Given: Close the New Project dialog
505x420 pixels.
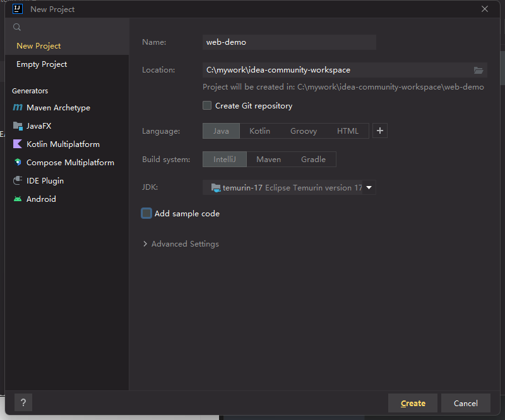Looking at the screenshot, I should [x=484, y=9].
